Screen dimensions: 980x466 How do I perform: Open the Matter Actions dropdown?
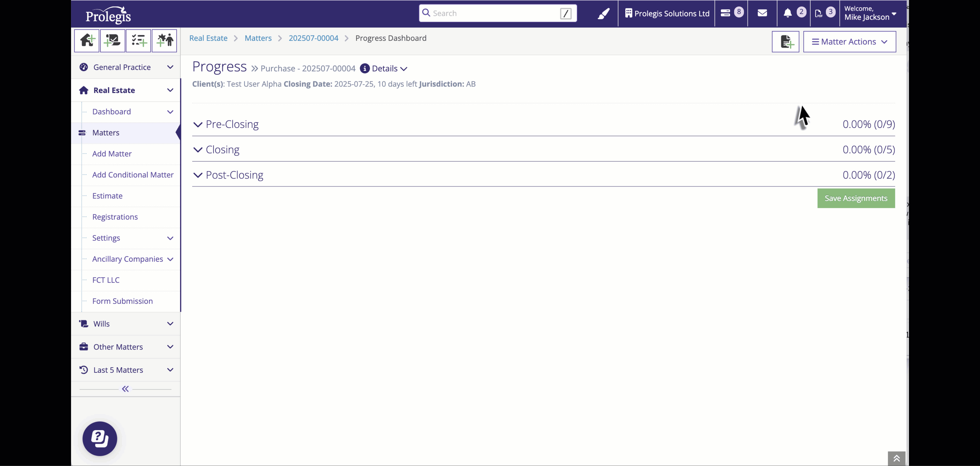click(x=849, y=42)
